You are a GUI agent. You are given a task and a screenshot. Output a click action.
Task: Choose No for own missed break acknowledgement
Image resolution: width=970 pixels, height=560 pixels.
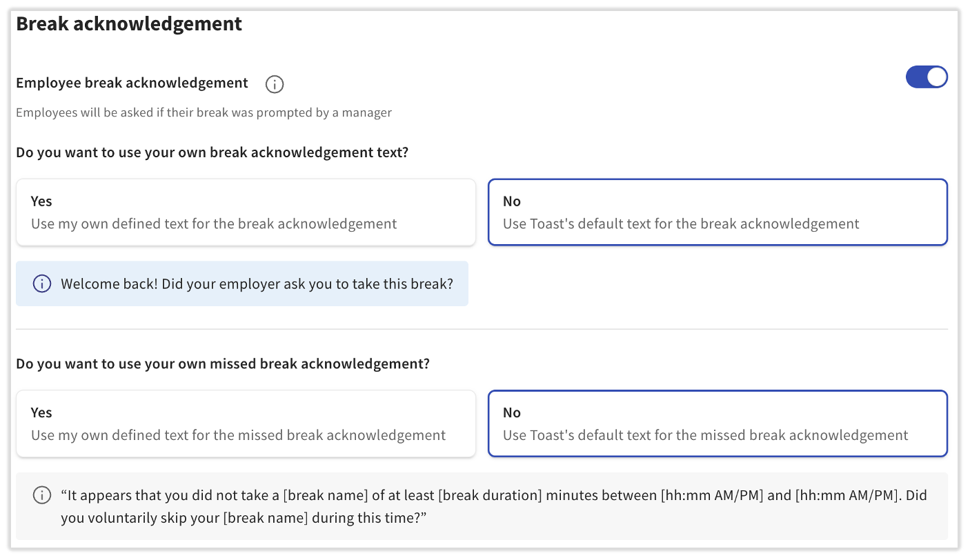click(x=717, y=423)
